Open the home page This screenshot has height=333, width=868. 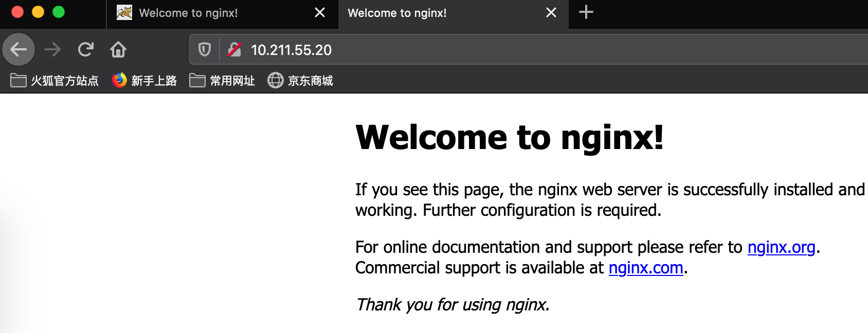118,49
